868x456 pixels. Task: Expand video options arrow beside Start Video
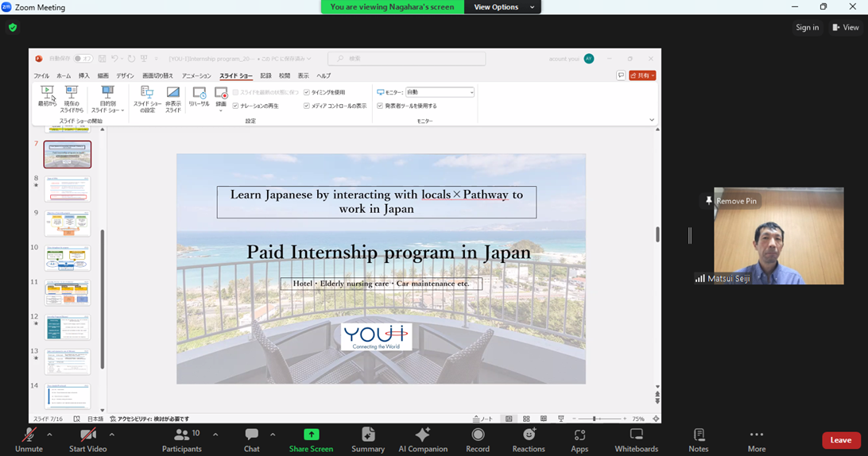111,435
